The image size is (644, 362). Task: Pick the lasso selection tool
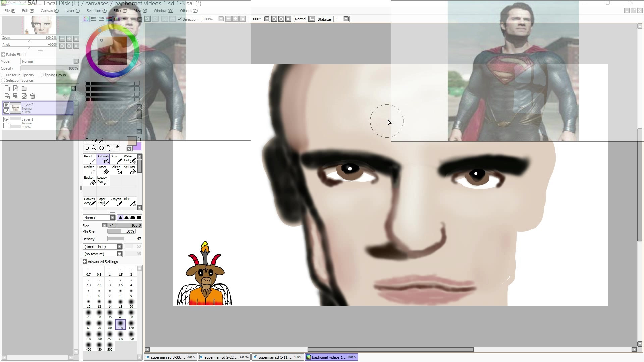94,141
